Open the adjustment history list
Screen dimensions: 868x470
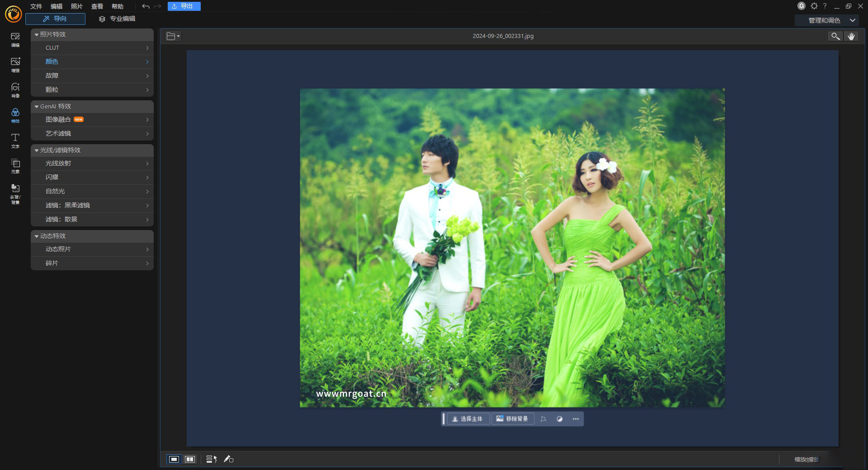(211, 459)
